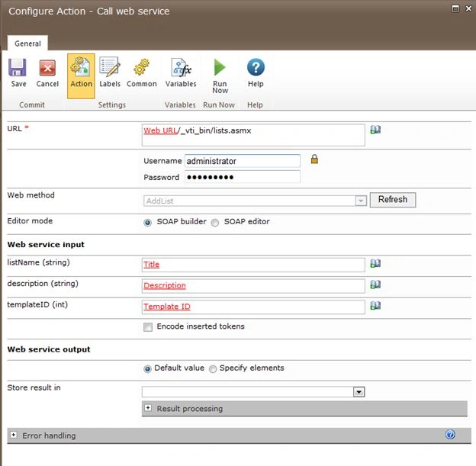This screenshot has width=476, height=466.
Task: Open insert reference book icon for URL
Action: click(x=375, y=130)
